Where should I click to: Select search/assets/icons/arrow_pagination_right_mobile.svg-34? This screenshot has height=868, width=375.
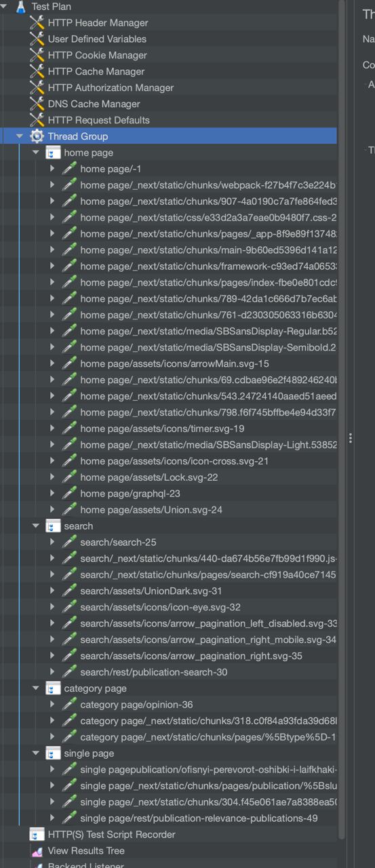point(208,639)
